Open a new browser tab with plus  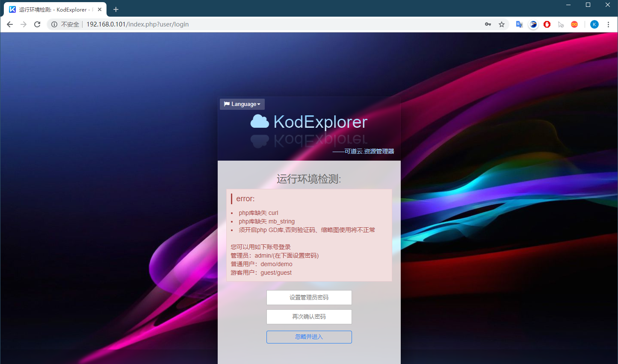(116, 9)
